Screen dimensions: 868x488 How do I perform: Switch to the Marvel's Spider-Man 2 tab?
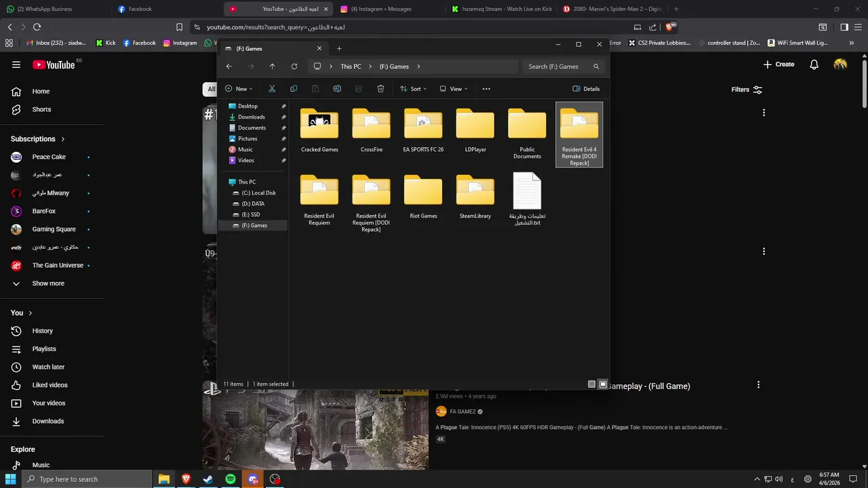click(x=612, y=9)
